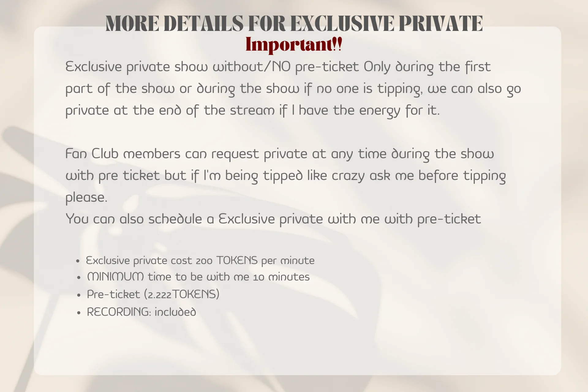588x392 pixels.
Task: Click the "RECORDING: included" bullet
Action: pyautogui.click(x=141, y=312)
